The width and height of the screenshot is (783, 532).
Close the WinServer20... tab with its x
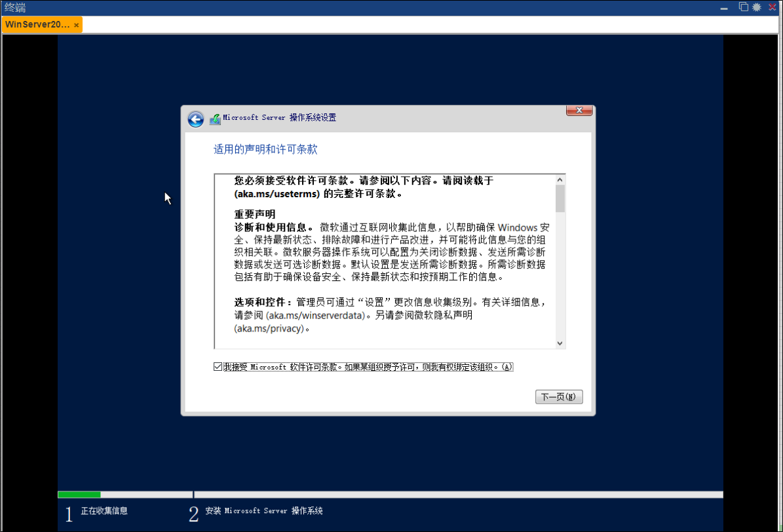[77, 25]
